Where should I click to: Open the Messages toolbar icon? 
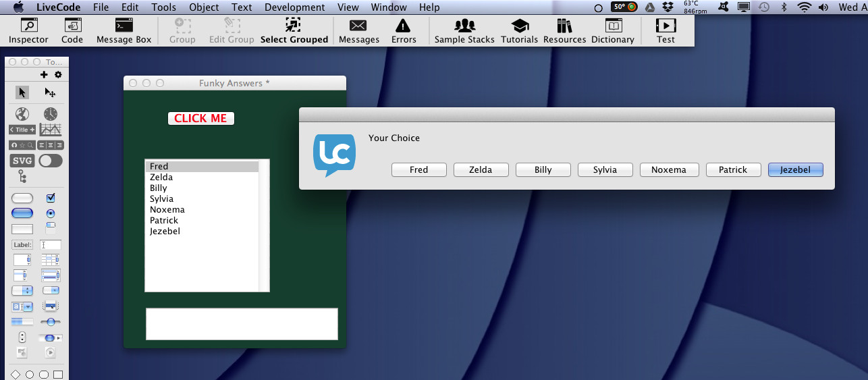pyautogui.click(x=358, y=31)
